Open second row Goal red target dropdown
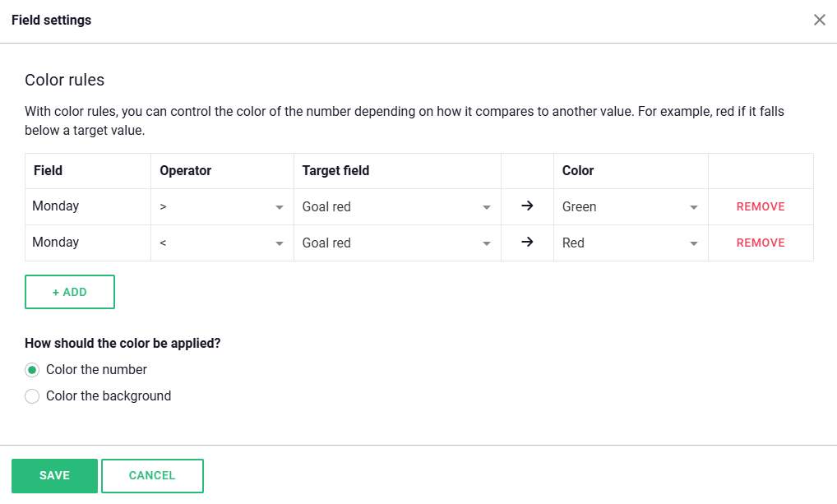This screenshot has height=504, width=837. tap(396, 243)
